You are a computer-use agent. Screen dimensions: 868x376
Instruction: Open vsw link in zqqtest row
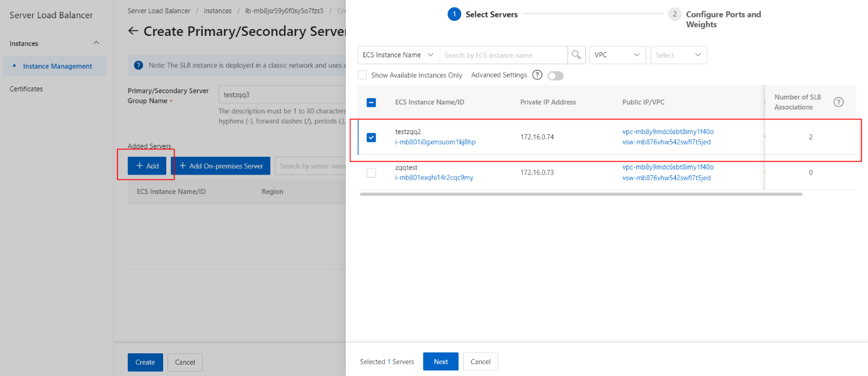666,178
